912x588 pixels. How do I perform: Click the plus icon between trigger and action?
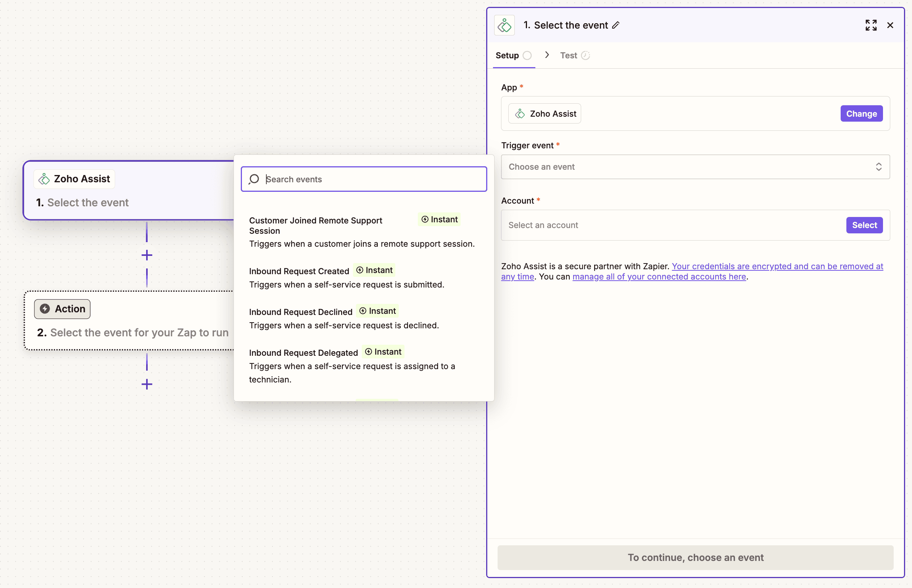pyautogui.click(x=147, y=255)
